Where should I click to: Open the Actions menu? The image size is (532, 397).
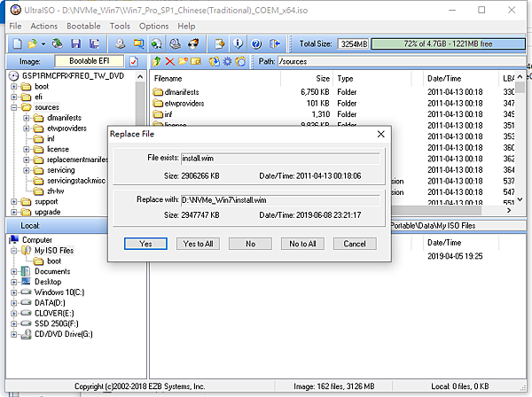click(x=43, y=26)
